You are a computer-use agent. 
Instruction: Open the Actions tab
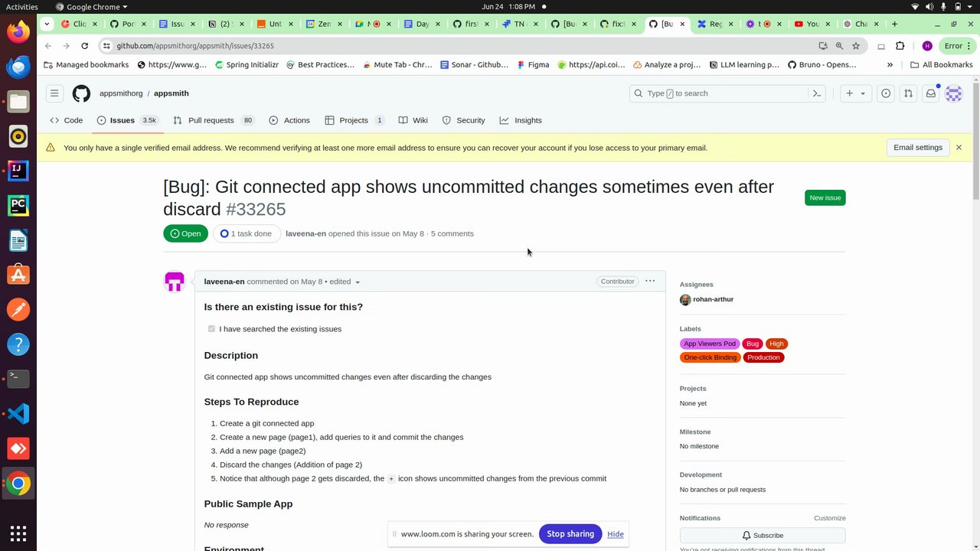point(289,120)
